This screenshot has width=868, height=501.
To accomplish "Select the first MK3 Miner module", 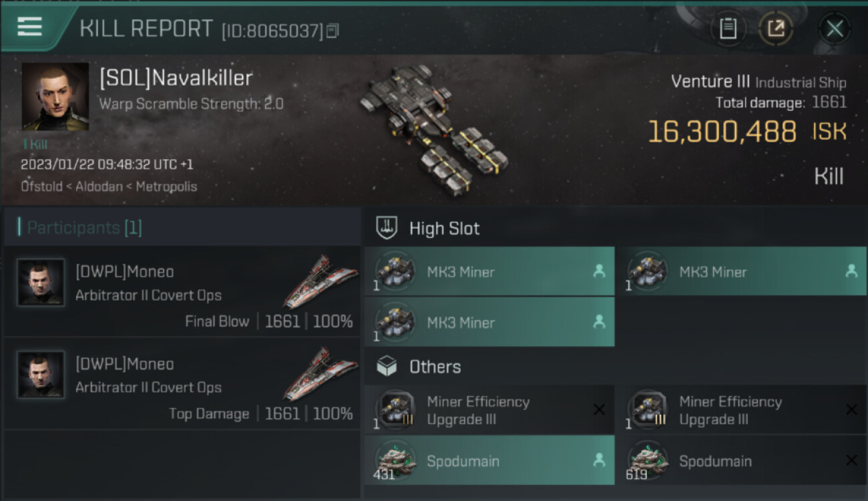I will click(x=489, y=272).
